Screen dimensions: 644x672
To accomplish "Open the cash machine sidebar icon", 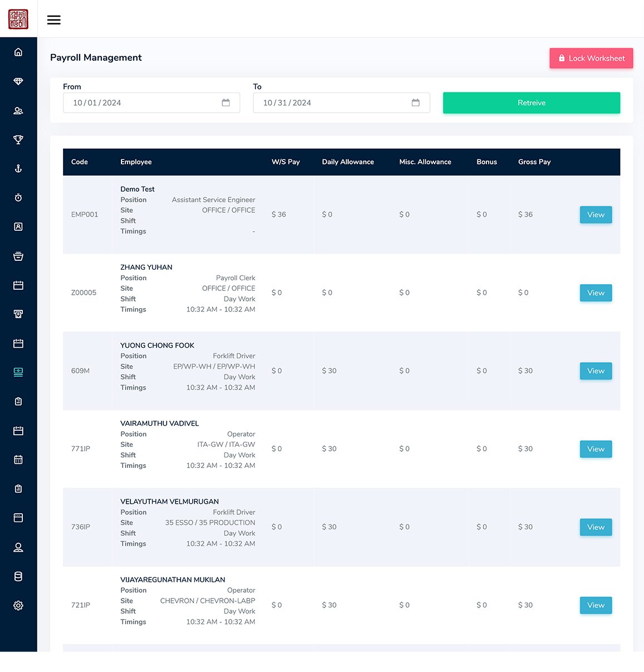I will (x=18, y=314).
